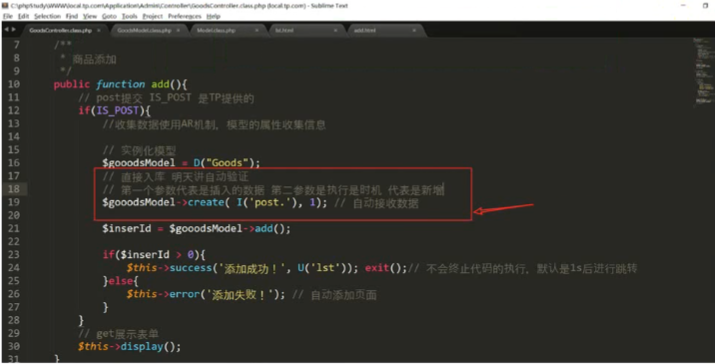Open the Find menu
This screenshot has width=715, height=364.
[72, 16]
